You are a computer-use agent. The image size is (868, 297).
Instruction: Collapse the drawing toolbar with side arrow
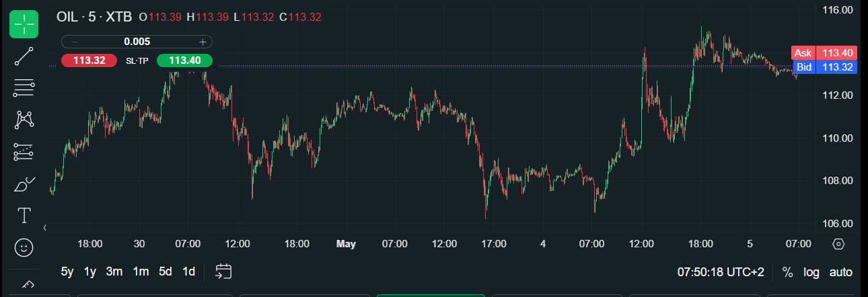pyautogui.click(x=44, y=228)
